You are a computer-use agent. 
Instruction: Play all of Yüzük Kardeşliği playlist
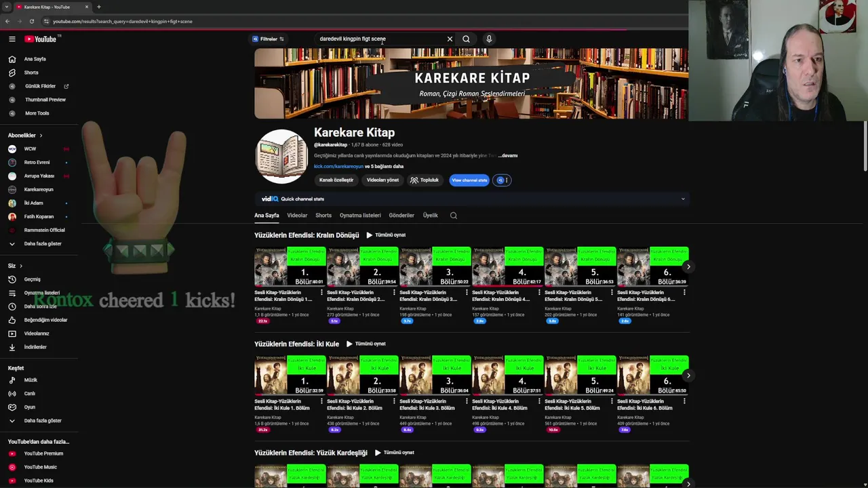394,453
